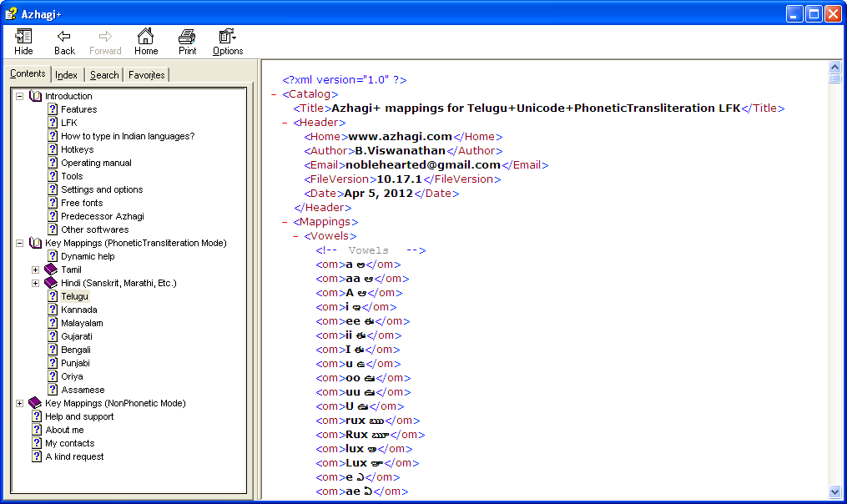Open How to type in Indian languages topic
Viewport: 847px width, 504px height.
click(128, 136)
